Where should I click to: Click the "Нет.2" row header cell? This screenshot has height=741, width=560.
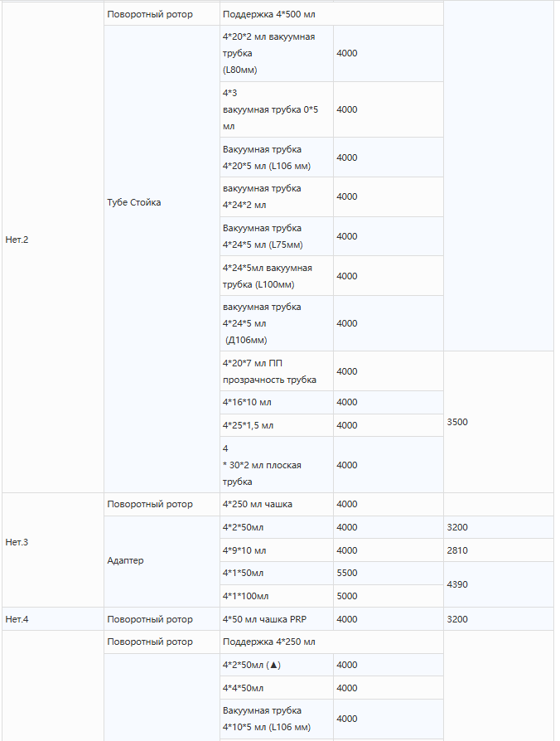pyautogui.click(x=17, y=240)
